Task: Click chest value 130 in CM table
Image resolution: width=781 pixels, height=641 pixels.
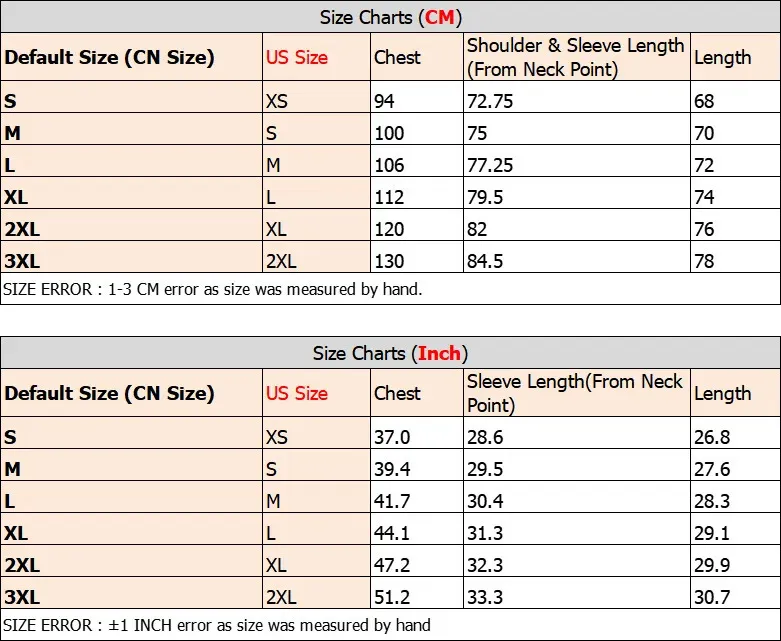Action: pos(389,261)
